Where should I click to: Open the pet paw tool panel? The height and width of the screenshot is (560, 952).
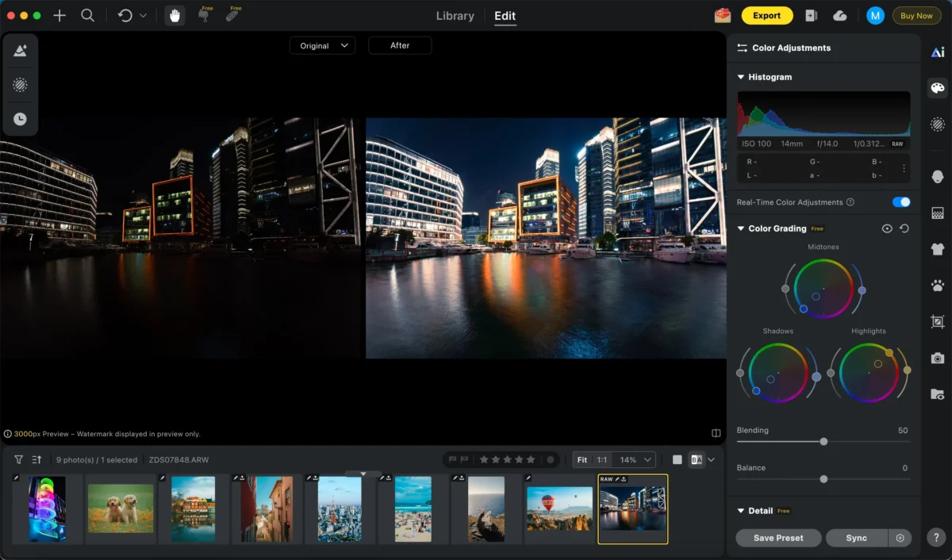938,286
